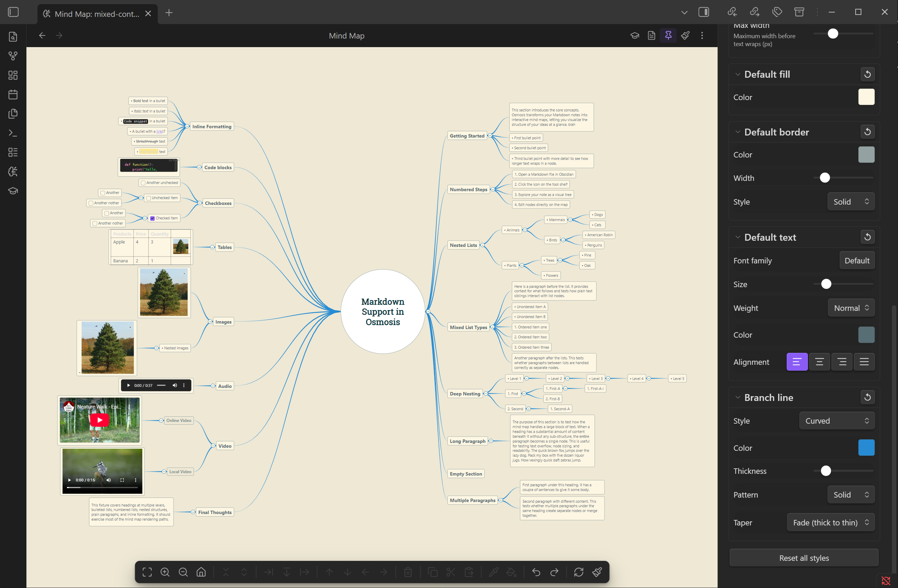Select the zoom out tool on canvas toolbar
Viewport: 898px width, 588px height.
click(x=183, y=572)
